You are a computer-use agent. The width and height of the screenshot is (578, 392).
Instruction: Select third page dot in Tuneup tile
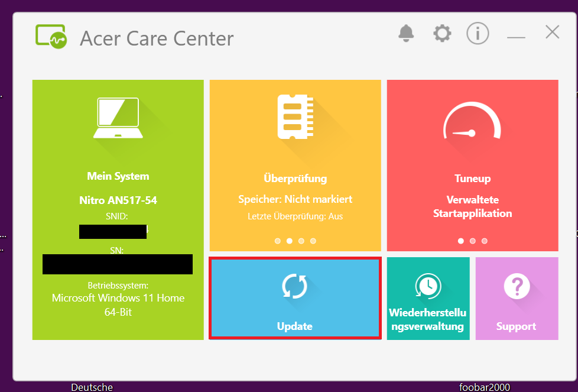(x=485, y=241)
